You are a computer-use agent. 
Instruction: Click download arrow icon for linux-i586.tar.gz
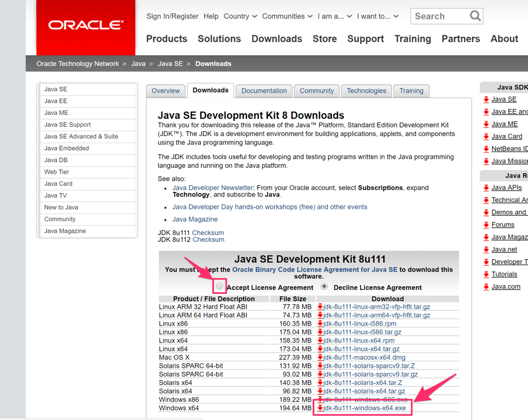(x=320, y=332)
